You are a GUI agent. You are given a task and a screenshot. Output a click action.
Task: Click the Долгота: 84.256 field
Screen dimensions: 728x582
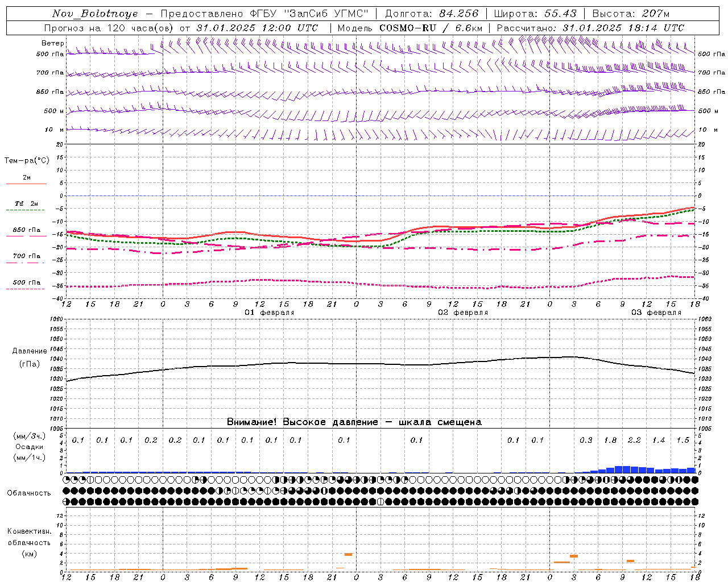[432, 14]
